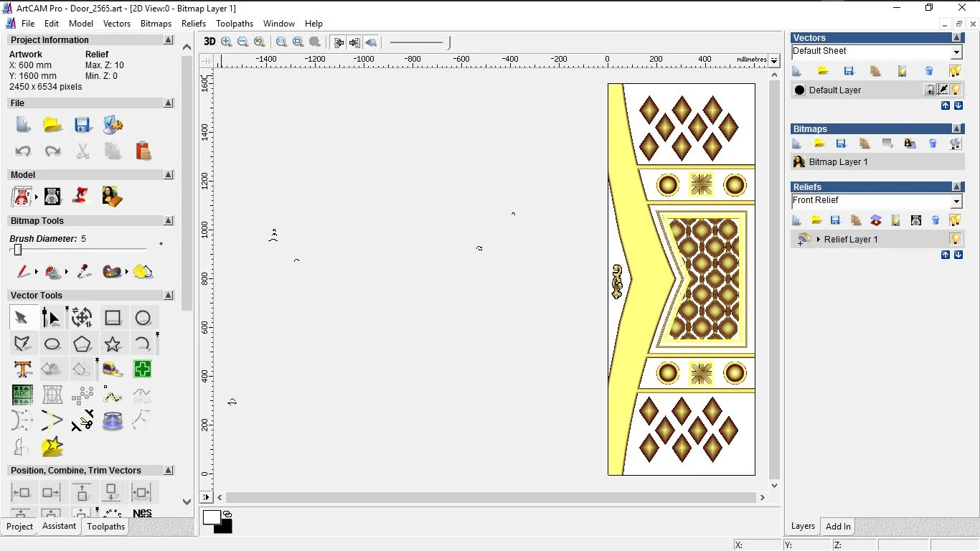Click the Undo arrow icon
Image resolution: width=980 pixels, height=551 pixels.
pyautogui.click(x=23, y=151)
